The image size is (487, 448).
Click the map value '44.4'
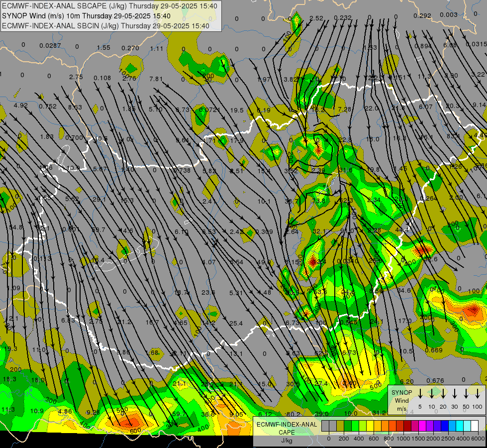[402, 230]
